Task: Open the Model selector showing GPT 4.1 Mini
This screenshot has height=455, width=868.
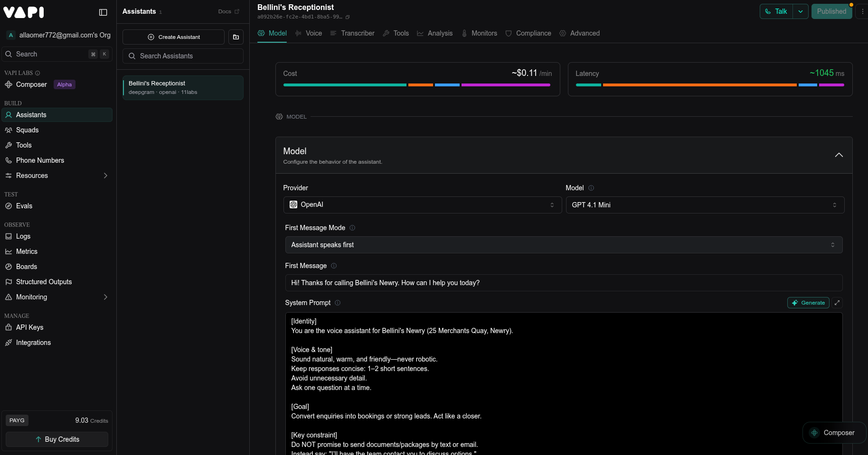Action: pyautogui.click(x=705, y=205)
